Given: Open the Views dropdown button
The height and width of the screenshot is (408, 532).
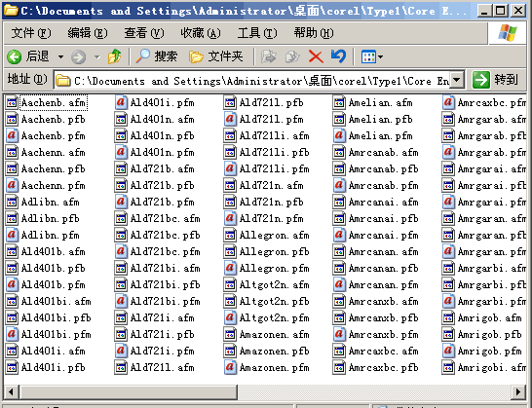Looking at the screenshot, I should click(x=372, y=56).
